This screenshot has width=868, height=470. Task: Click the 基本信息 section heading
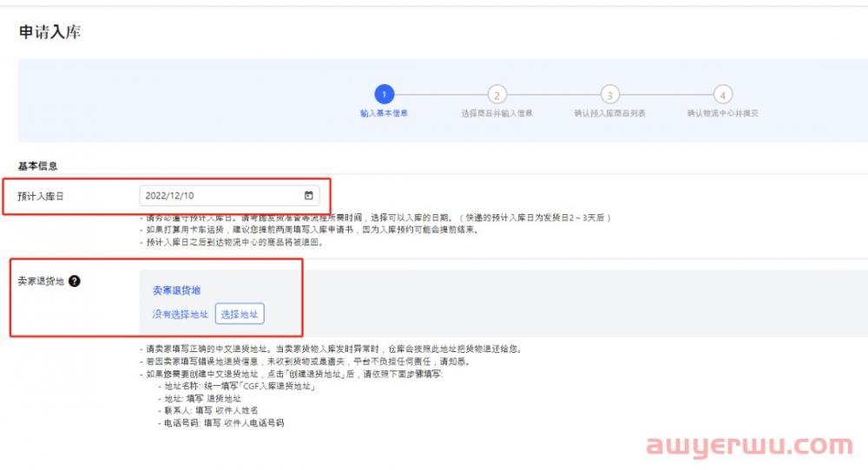point(37,165)
